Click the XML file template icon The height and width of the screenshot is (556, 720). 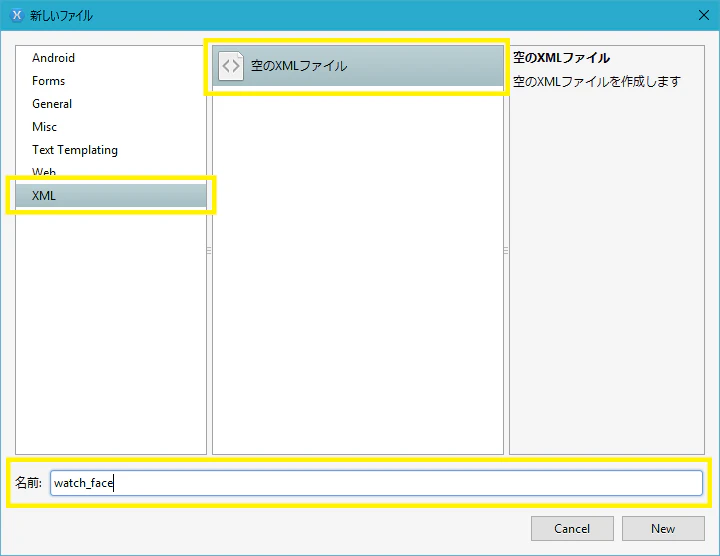(x=231, y=66)
